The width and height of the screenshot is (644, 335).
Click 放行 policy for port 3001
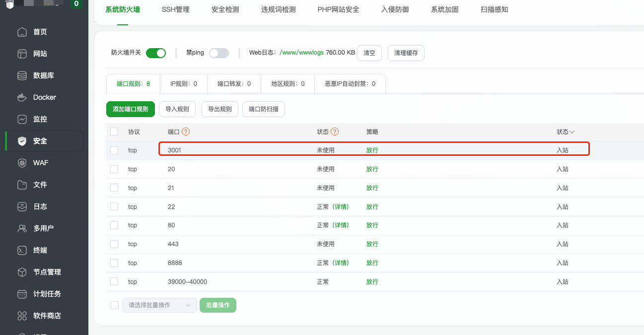pos(372,150)
